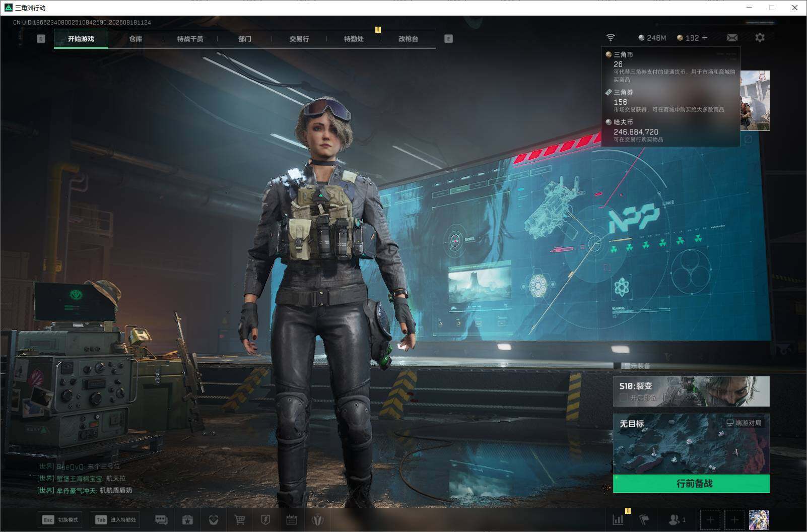Open the S10:裂变 season banner
Image resolution: width=807 pixels, height=532 pixels.
coord(691,391)
